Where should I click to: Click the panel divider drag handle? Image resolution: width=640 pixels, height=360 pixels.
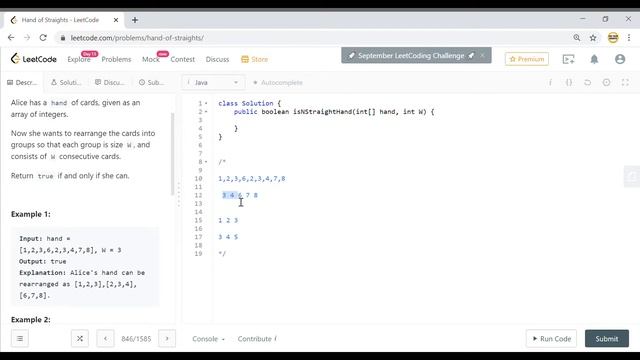pos(178,195)
